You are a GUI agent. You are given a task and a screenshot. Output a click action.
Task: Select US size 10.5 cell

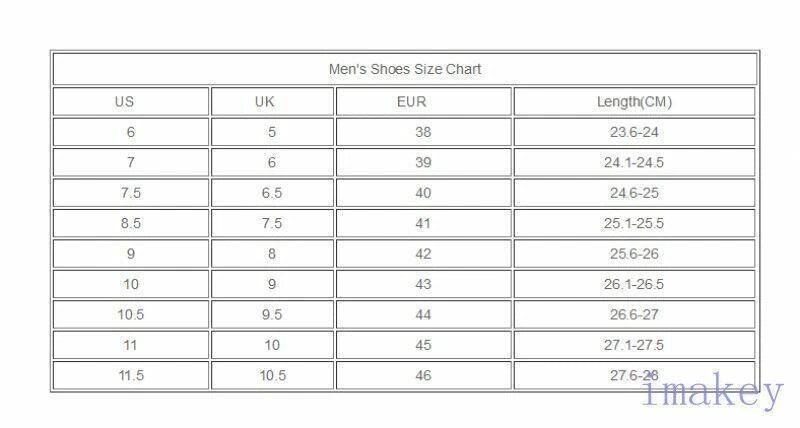click(130, 314)
